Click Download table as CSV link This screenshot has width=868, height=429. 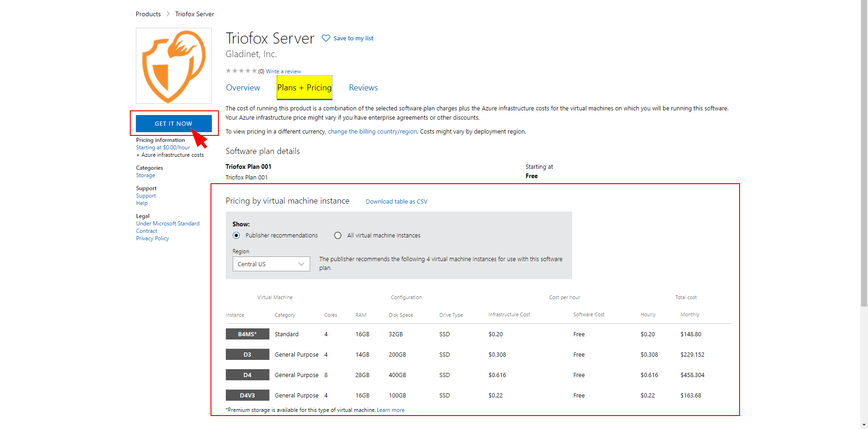[396, 202]
